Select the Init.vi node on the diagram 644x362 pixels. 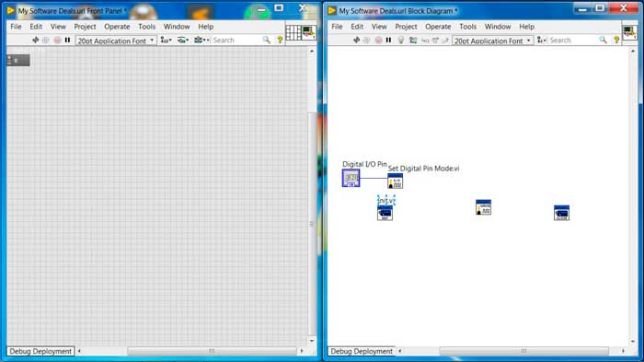[385, 213]
